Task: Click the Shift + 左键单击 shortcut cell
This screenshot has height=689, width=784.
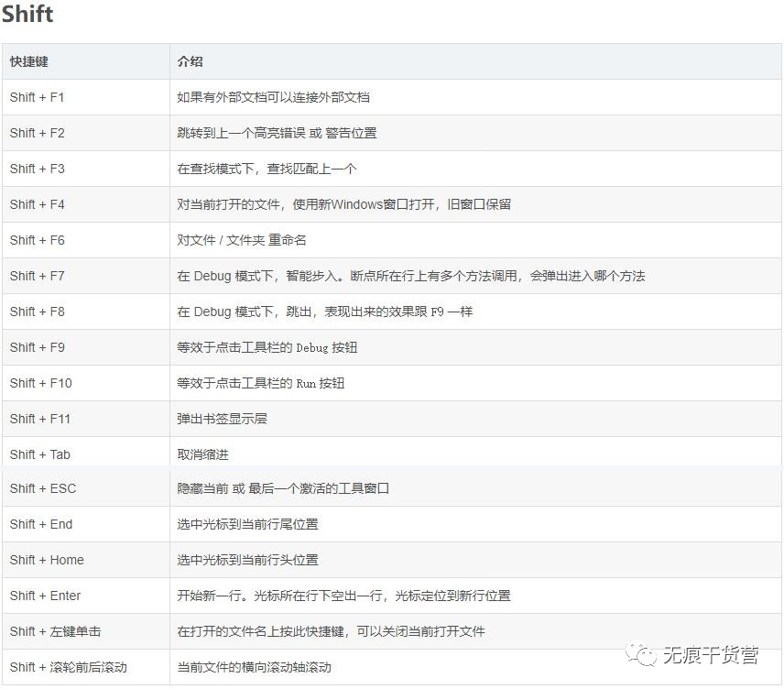Action: click(86, 631)
